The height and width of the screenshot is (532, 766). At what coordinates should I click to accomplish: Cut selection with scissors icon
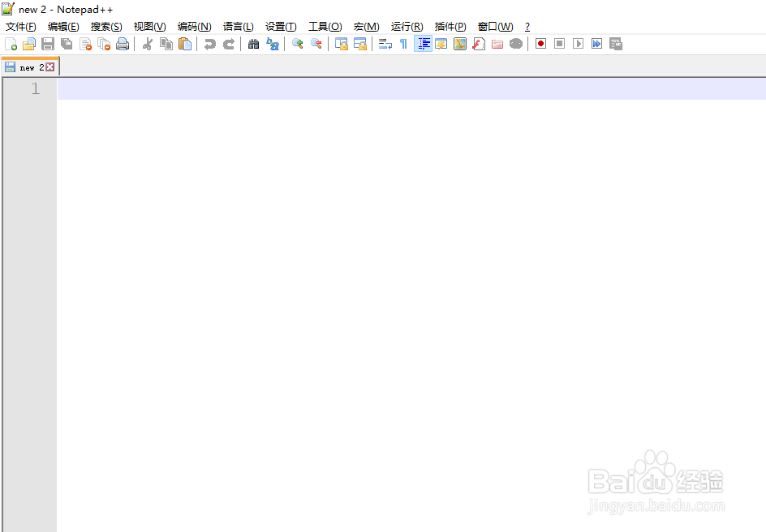pos(148,44)
